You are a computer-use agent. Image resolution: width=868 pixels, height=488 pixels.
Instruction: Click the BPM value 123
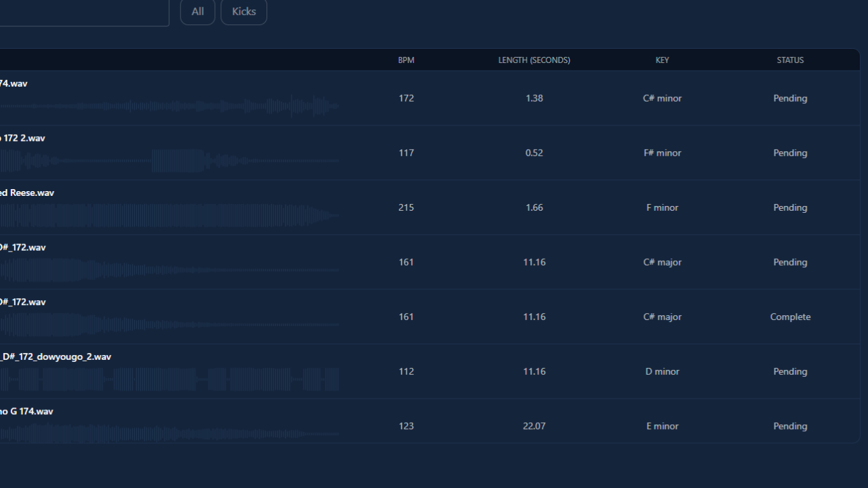coord(406,426)
